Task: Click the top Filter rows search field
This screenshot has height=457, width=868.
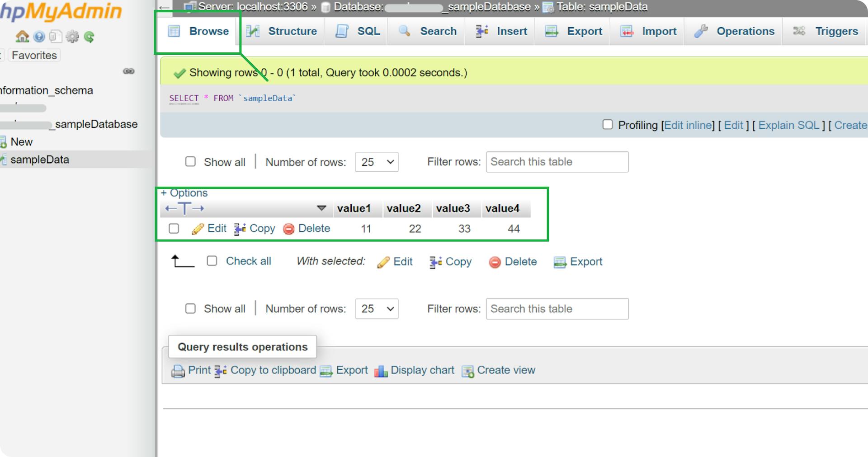Action: tap(557, 162)
